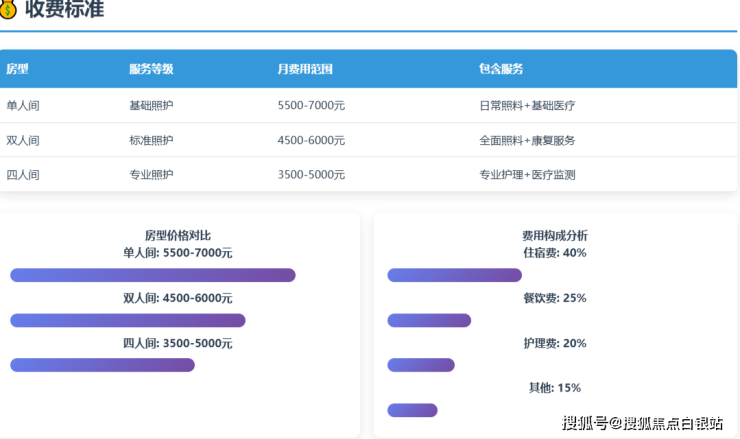Click the 双人间 4500-6000元 price bar
Screen dimensions: 740x439
(x=128, y=320)
